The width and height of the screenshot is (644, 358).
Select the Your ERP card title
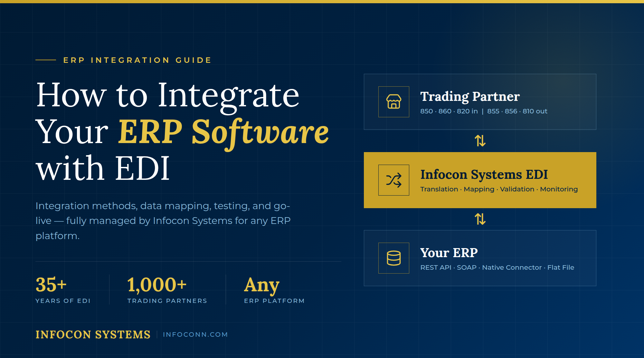449,253
